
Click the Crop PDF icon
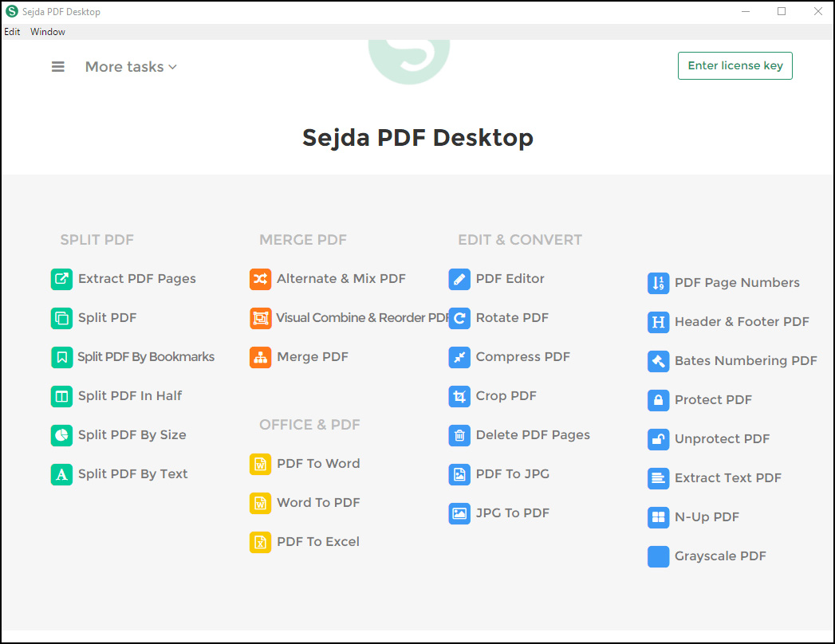[x=459, y=396]
